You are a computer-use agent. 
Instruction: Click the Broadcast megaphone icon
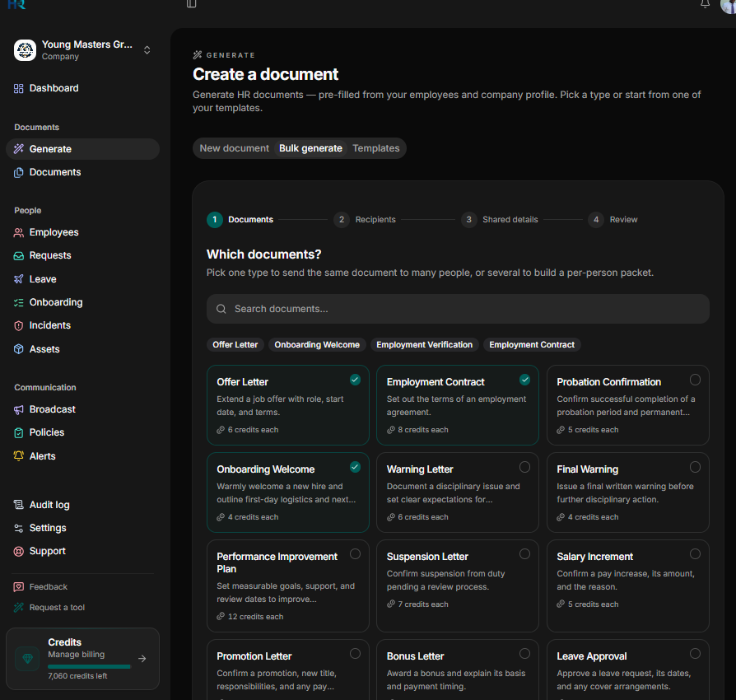[x=18, y=409]
